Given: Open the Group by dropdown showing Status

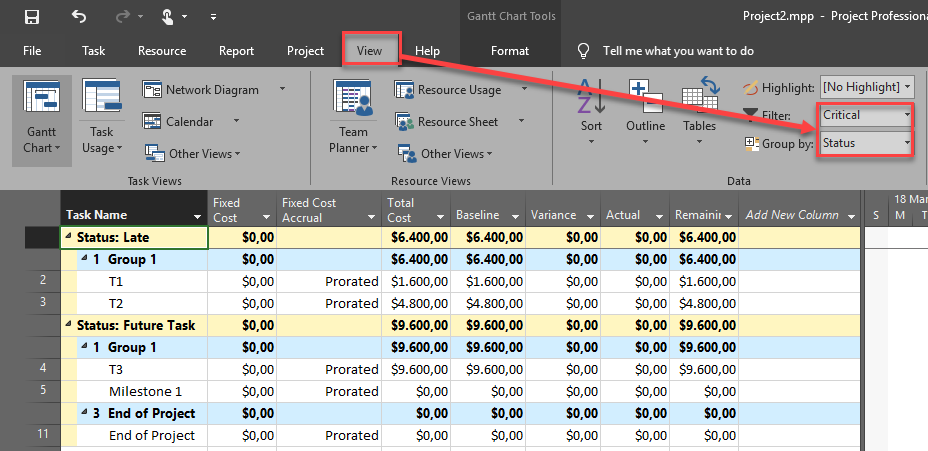Looking at the screenshot, I should (x=866, y=143).
